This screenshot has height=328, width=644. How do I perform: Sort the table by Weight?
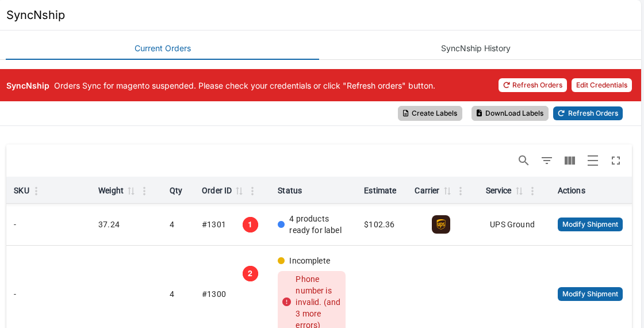(x=131, y=190)
